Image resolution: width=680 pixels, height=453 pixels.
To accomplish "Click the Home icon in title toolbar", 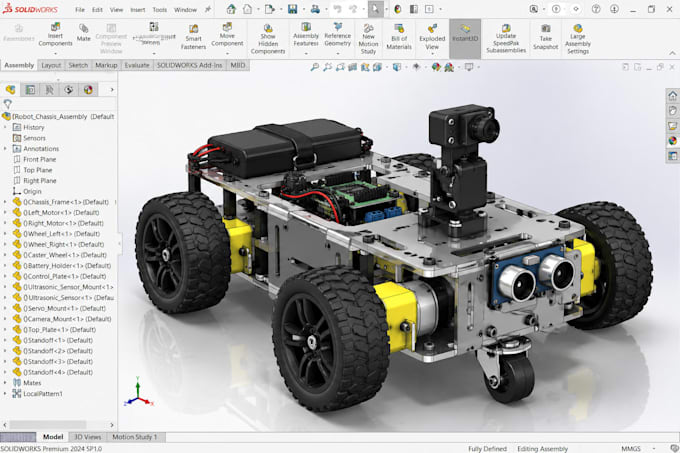I will (231, 9).
